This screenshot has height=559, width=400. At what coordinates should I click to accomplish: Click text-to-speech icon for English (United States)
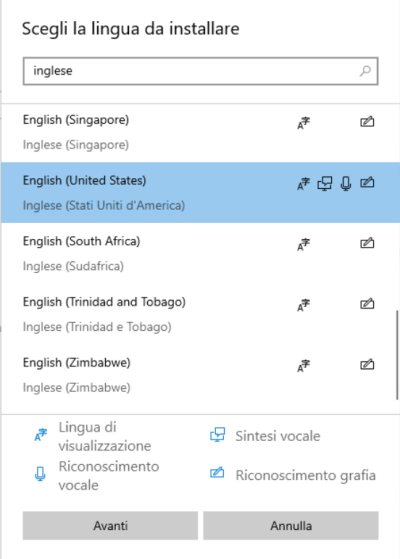(x=324, y=184)
